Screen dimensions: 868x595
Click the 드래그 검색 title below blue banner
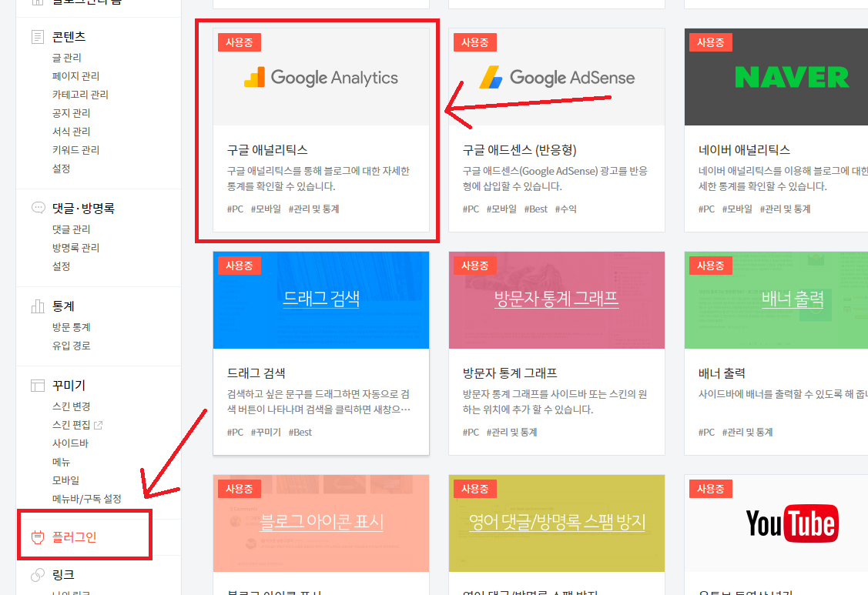[x=256, y=373]
